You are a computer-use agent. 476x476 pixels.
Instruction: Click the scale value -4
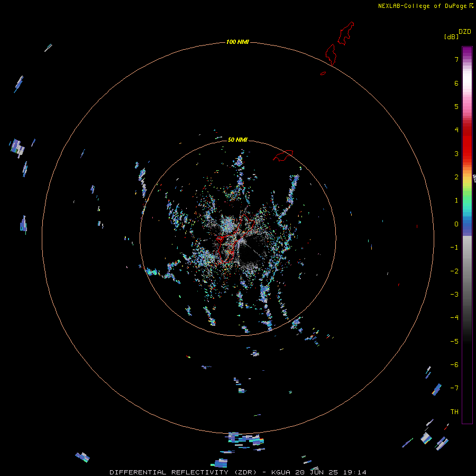(454, 317)
